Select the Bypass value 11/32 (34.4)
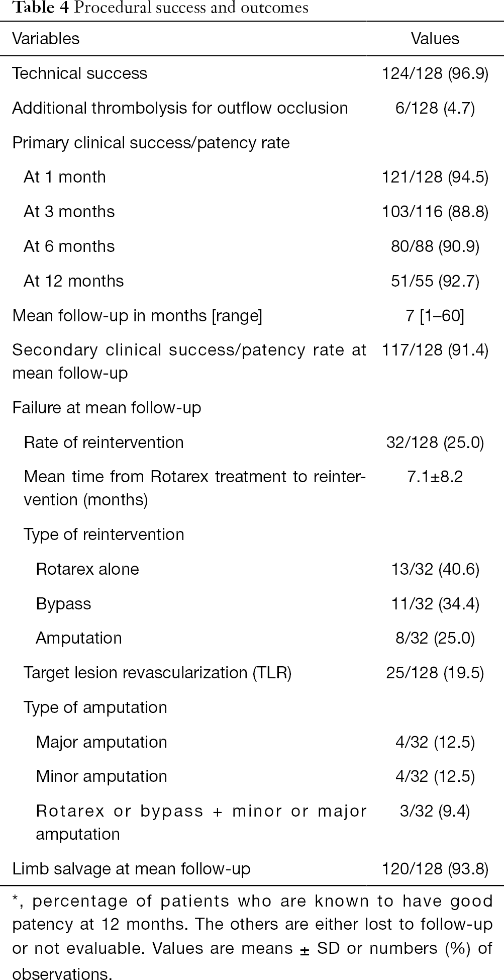This screenshot has height=980, width=504. coord(435,603)
